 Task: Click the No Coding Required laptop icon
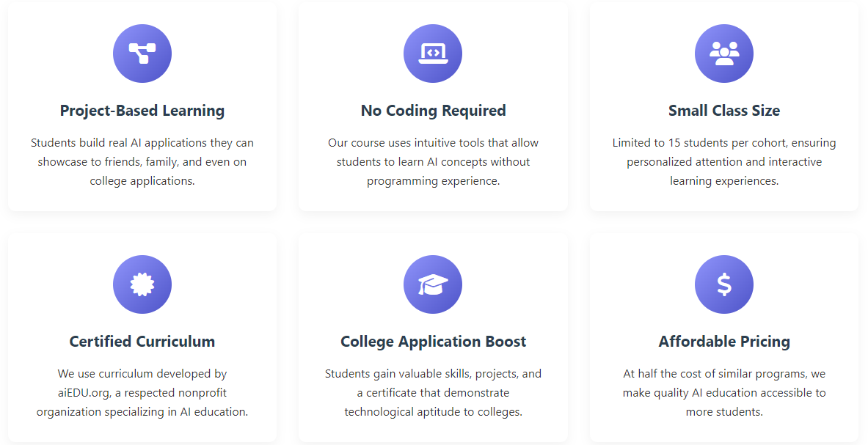click(433, 54)
